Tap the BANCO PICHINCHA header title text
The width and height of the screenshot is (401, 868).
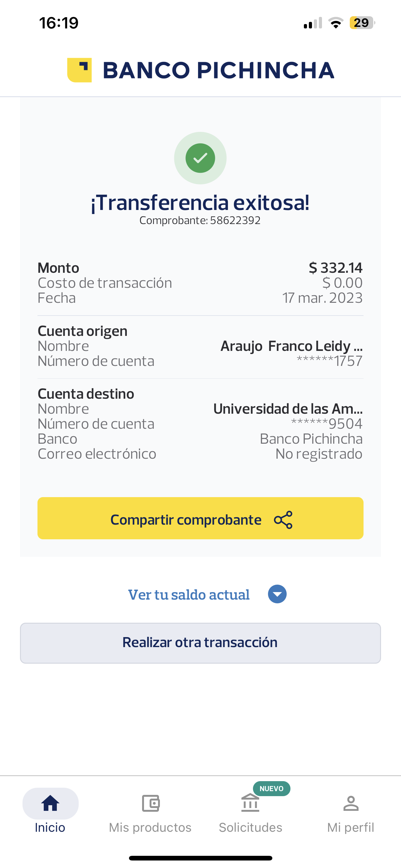[x=218, y=70]
